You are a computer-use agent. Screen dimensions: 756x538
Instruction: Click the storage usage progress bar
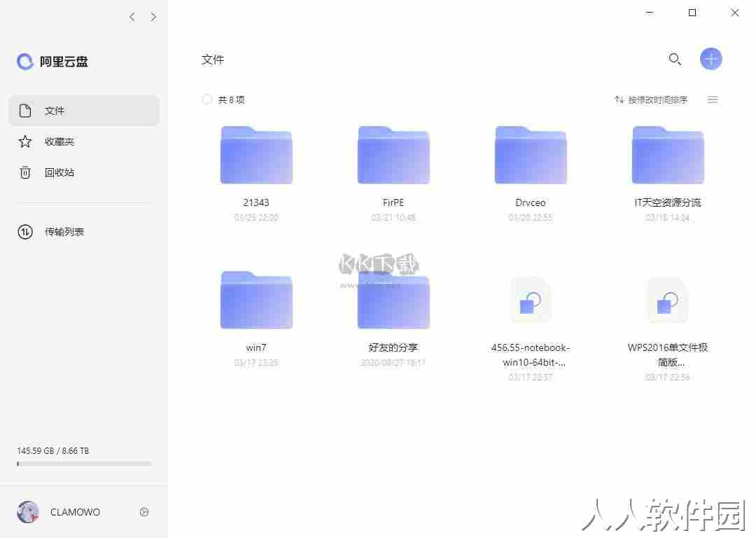pyautogui.click(x=84, y=464)
